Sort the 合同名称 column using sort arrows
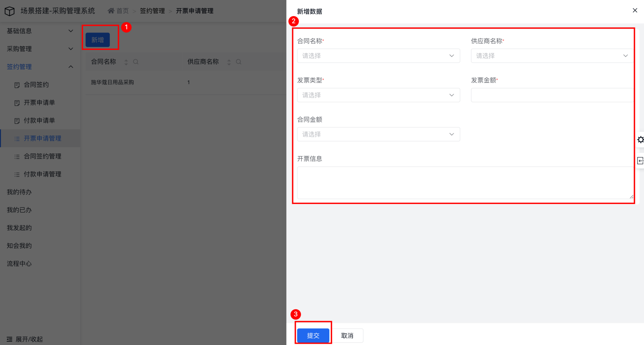Viewport: 644px width, 345px height. click(x=126, y=62)
